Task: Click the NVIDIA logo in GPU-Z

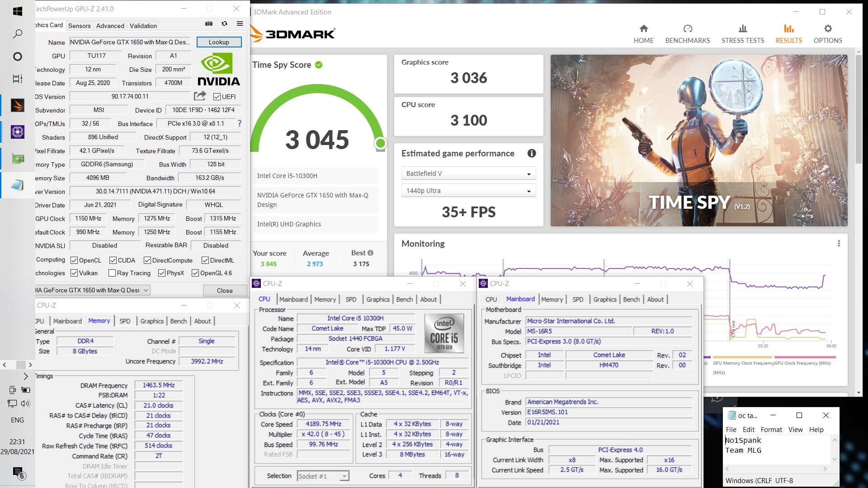Action: (x=219, y=69)
